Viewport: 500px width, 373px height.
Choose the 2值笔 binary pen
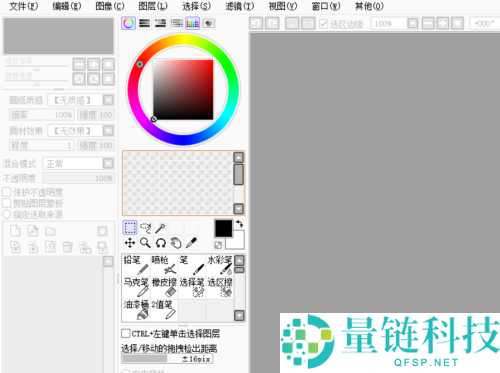coord(164,310)
